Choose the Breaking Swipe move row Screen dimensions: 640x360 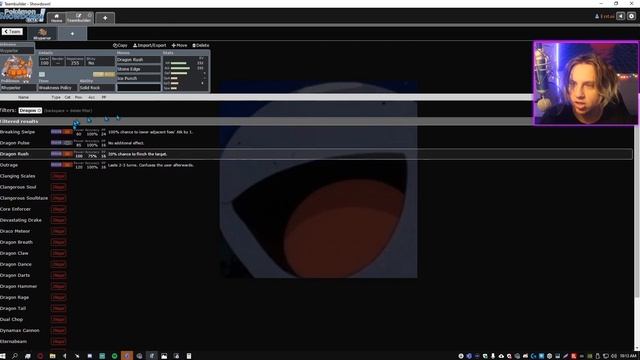316,132
